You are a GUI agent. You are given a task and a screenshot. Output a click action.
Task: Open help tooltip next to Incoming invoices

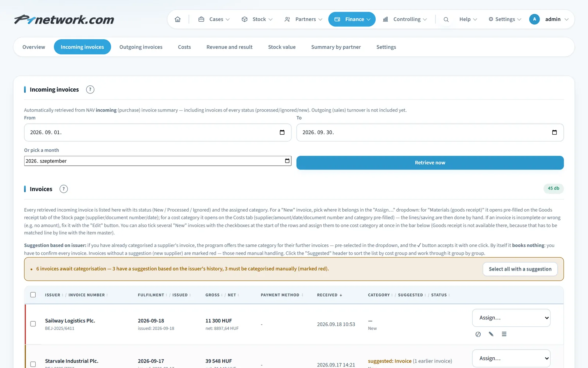click(90, 89)
